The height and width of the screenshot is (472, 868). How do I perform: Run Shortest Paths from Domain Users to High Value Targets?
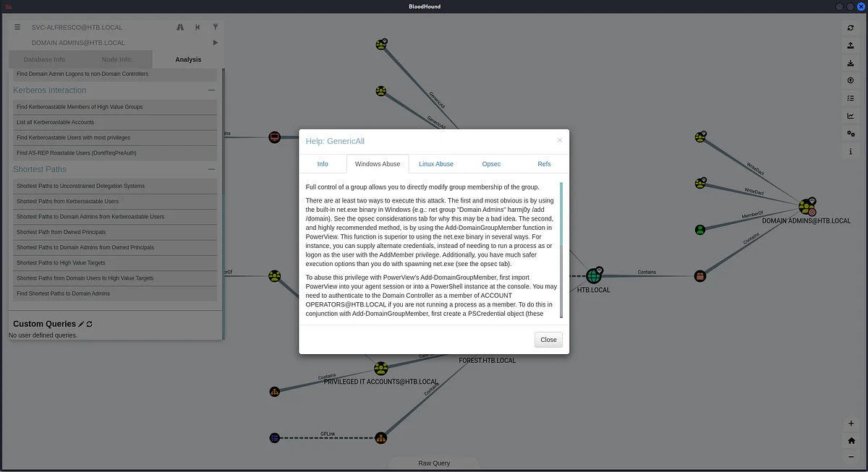click(115, 278)
